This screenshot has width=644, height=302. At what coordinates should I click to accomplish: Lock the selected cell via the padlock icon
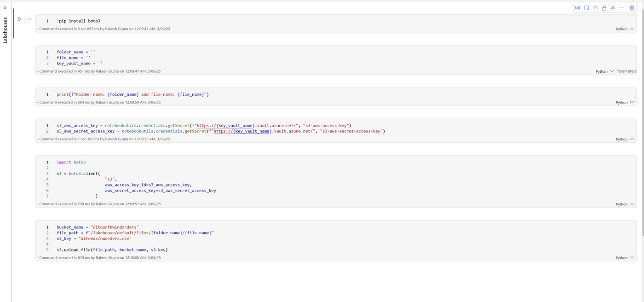tap(604, 7)
